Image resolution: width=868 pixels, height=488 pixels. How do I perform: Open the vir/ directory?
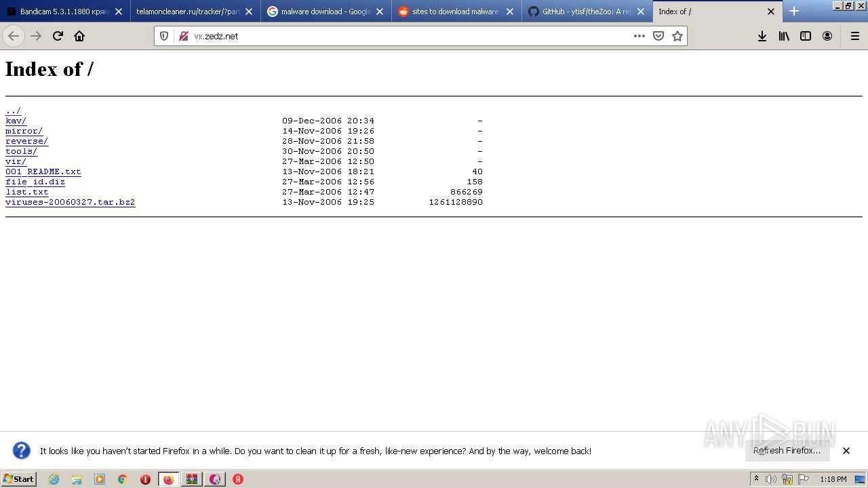pyautogui.click(x=16, y=161)
